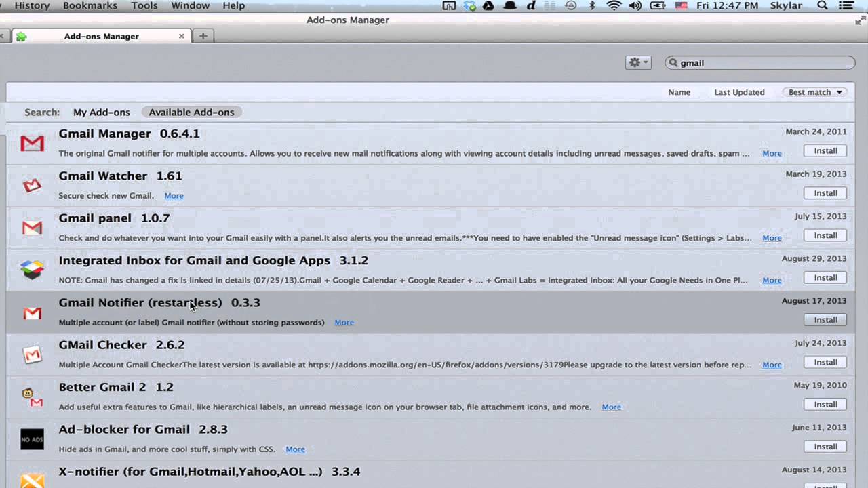Viewport: 868px width, 488px height.
Task: Click the sync checkmark menu bar icon
Action: click(469, 5)
